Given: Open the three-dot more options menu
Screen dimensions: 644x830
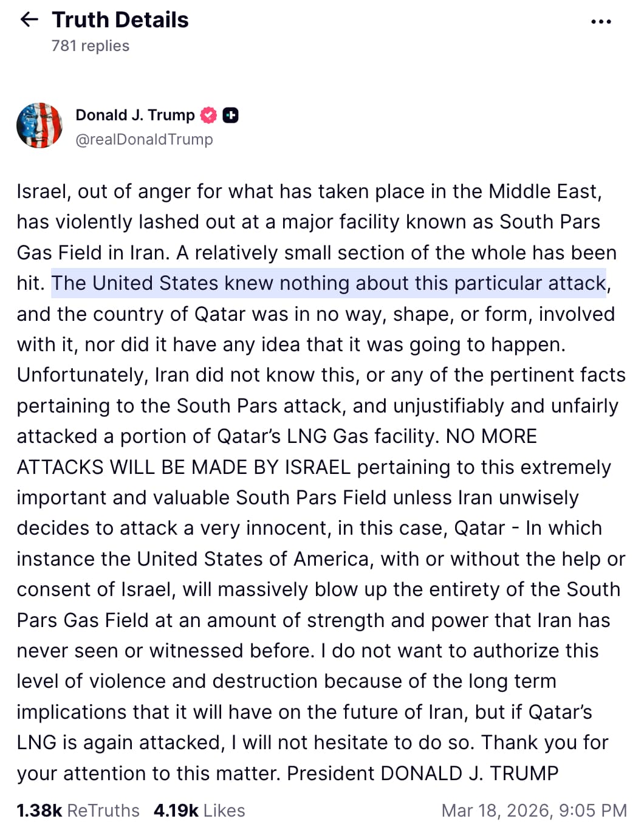Looking at the screenshot, I should (600, 22).
